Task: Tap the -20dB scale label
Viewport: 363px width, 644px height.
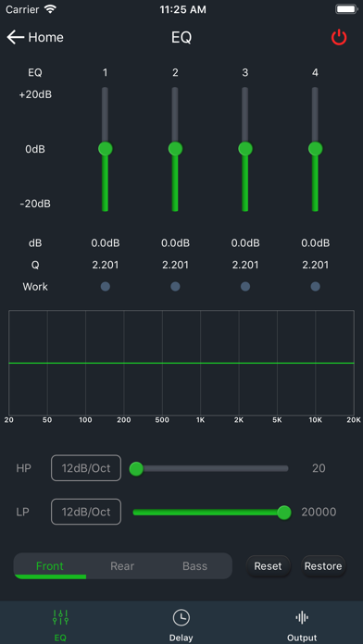Action: [35, 204]
